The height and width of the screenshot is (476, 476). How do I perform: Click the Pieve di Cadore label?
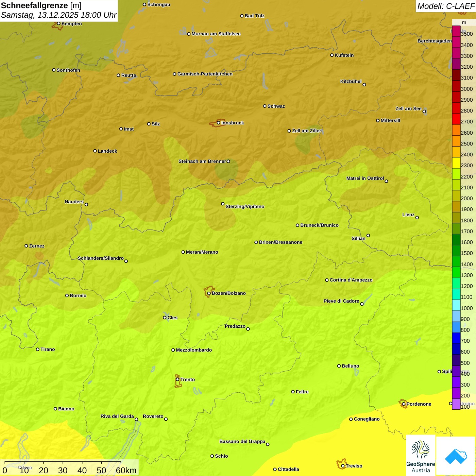pos(341,301)
